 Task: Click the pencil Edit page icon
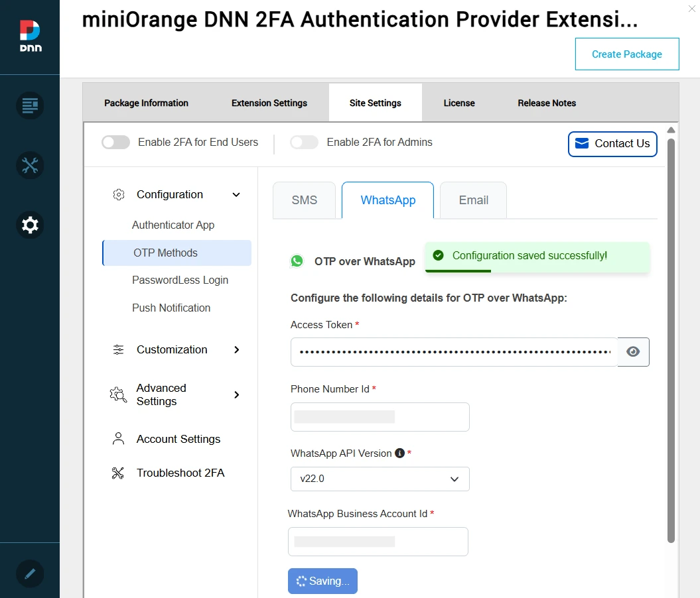pos(30,573)
